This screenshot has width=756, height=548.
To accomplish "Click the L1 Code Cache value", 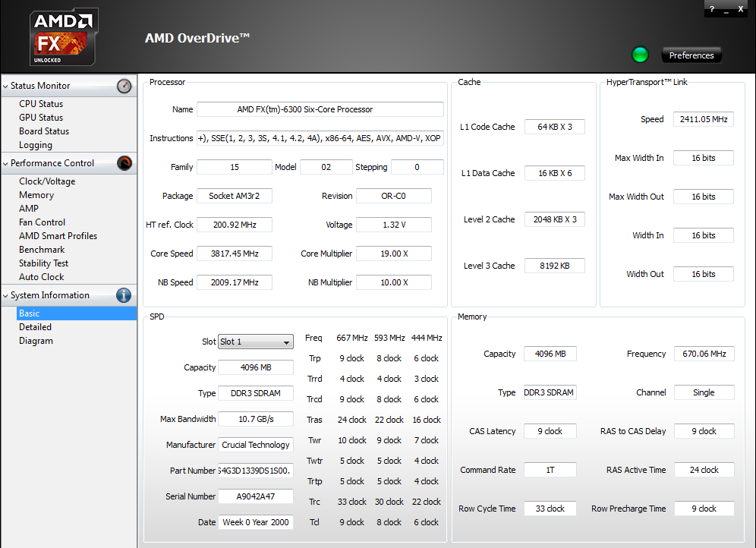I will point(554,127).
